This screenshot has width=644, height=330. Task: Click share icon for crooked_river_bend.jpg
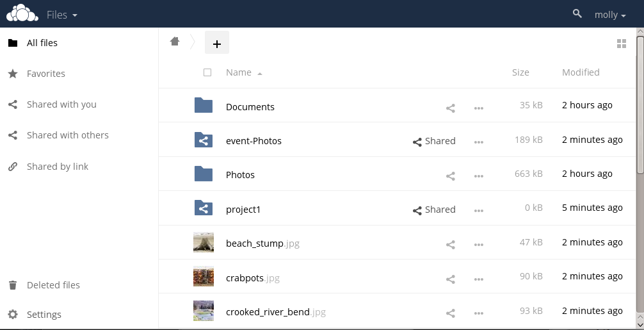tap(451, 313)
